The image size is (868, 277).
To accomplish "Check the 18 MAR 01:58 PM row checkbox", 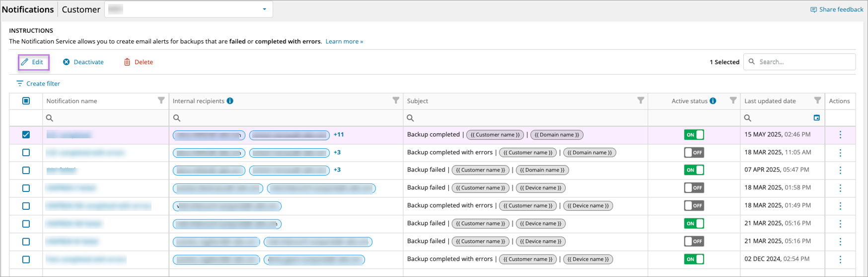I will tap(26, 188).
